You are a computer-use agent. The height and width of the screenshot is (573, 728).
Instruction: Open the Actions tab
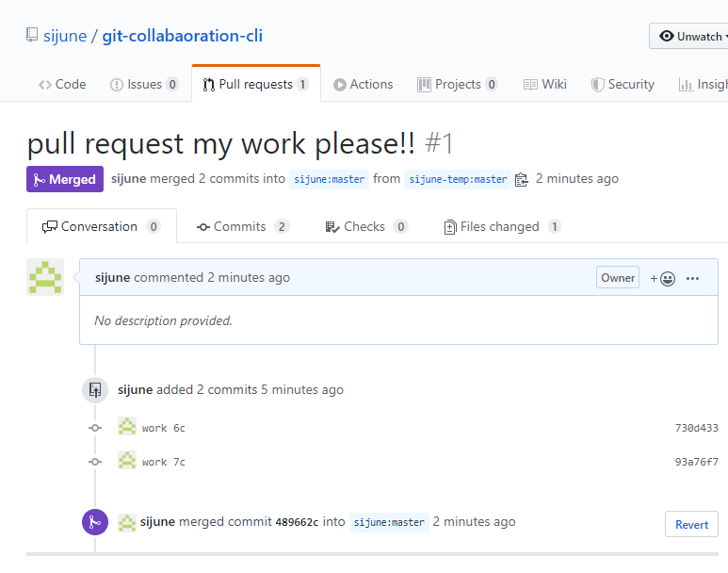click(364, 84)
